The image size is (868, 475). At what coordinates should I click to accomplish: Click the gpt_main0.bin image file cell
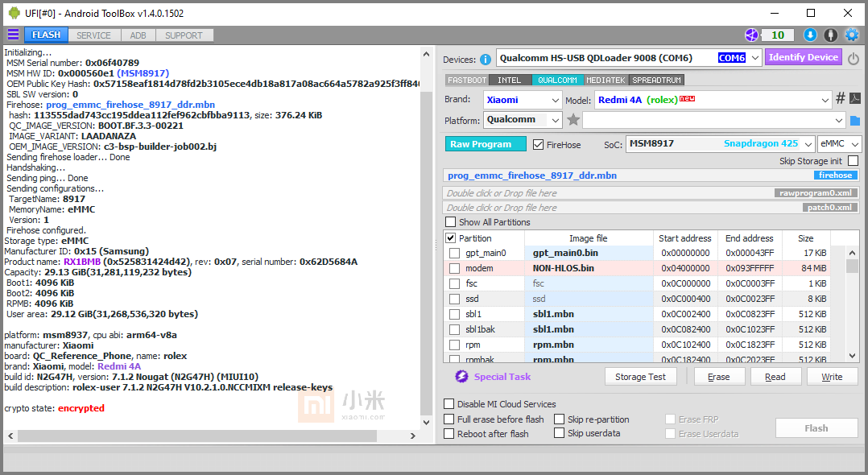tap(589, 253)
